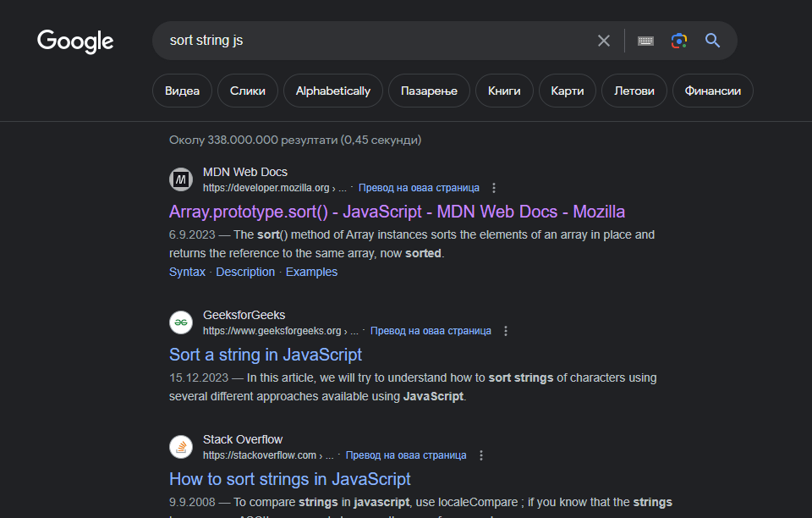Clear the search query with the X icon
The height and width of the screenshot is (518, 812).
(603, 41)
